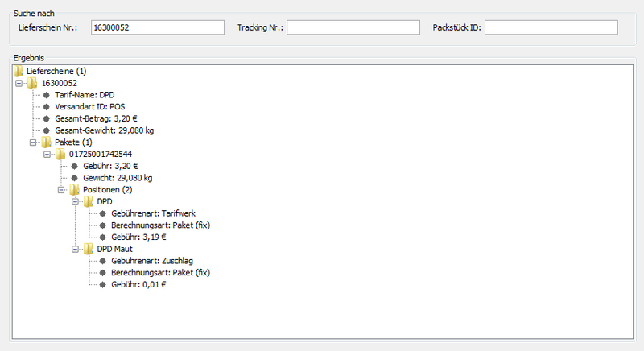This screenshot has width=644, height=351.
Task: Click the Lieferscheine root folder icon
Action: [19, 71]
